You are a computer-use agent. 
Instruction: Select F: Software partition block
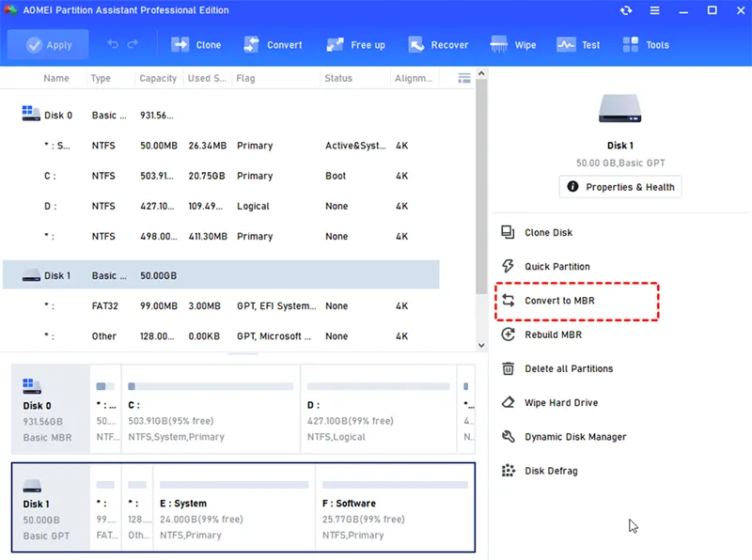point(395,507)
